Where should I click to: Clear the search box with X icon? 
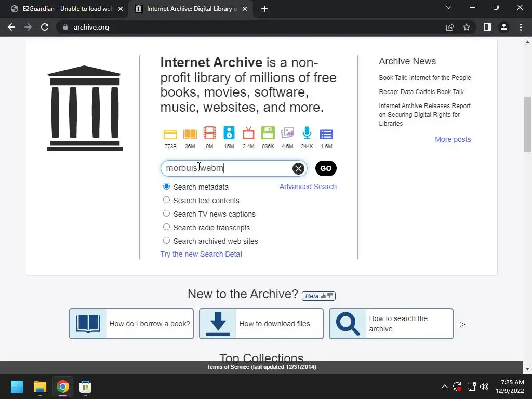coord(298,168)
